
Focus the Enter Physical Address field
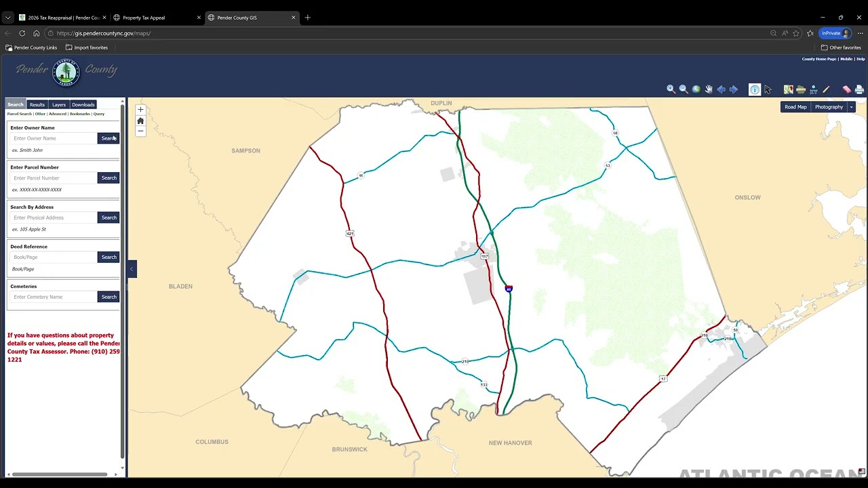(54, 218)
